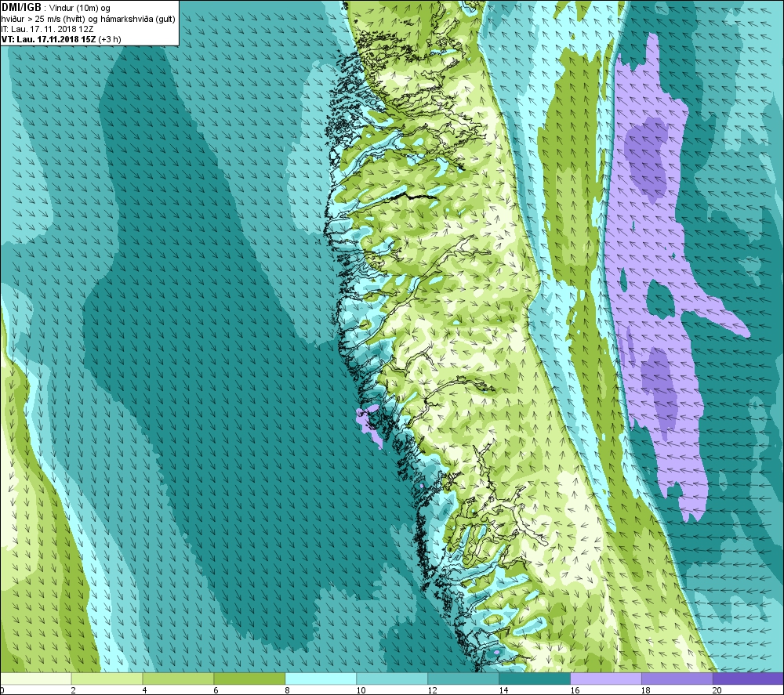This screenshot has width=784, height=695.
Task: Click the legend scale label "14"
Action: point(503,690)
